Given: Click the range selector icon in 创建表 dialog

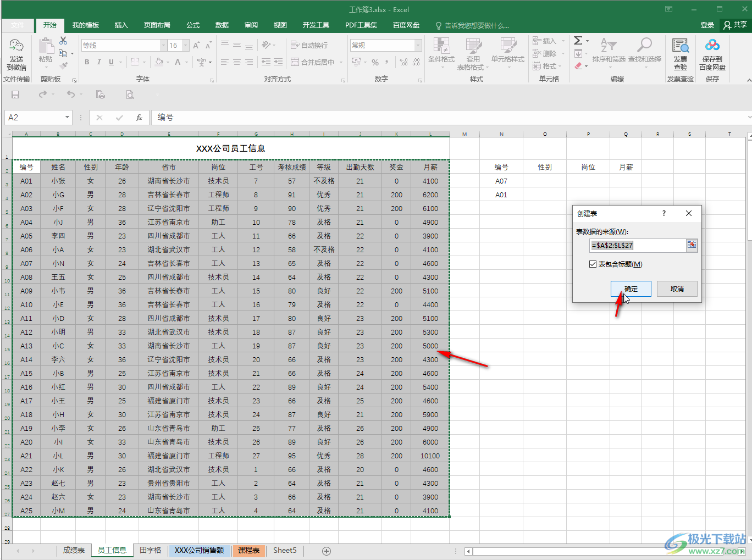Looking at the screenshot, I should 692,245.
